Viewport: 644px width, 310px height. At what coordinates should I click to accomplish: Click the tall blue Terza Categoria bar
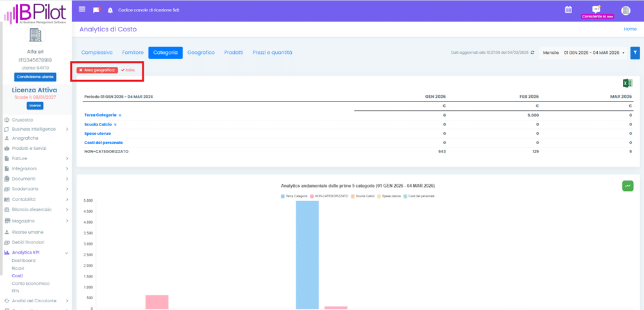point(307,256)
